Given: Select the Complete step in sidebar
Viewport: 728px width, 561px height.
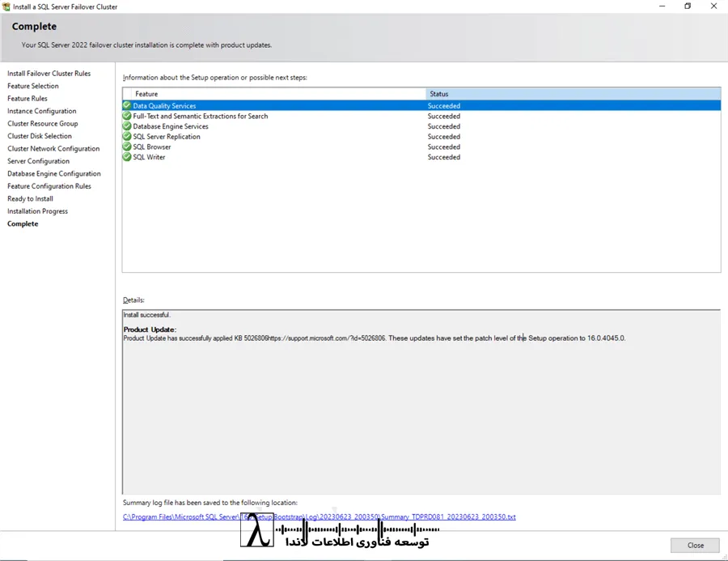Looking at the screenshot, I should [x=23, y=224].
